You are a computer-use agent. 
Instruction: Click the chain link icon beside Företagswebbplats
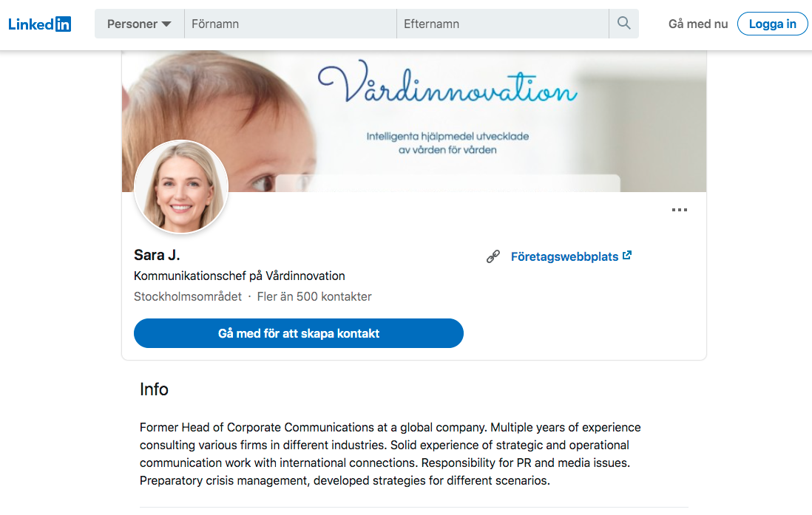(x=493, y=256)
